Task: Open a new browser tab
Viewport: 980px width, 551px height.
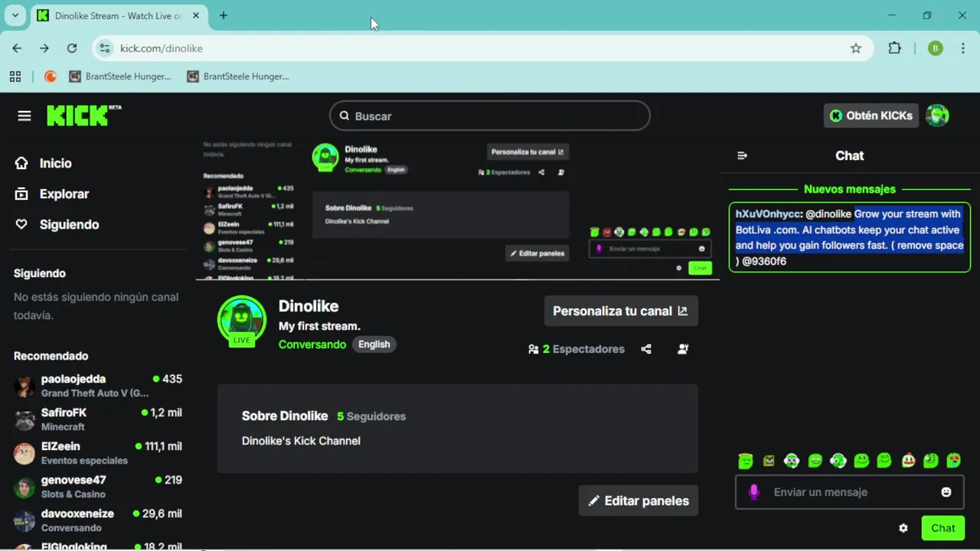Action: coord(224,15)
